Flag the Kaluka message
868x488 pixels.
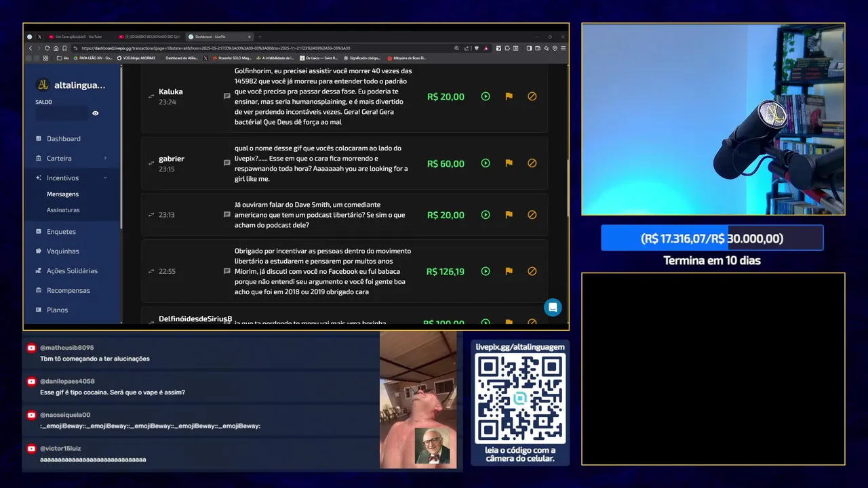click(x=509, y=96)
